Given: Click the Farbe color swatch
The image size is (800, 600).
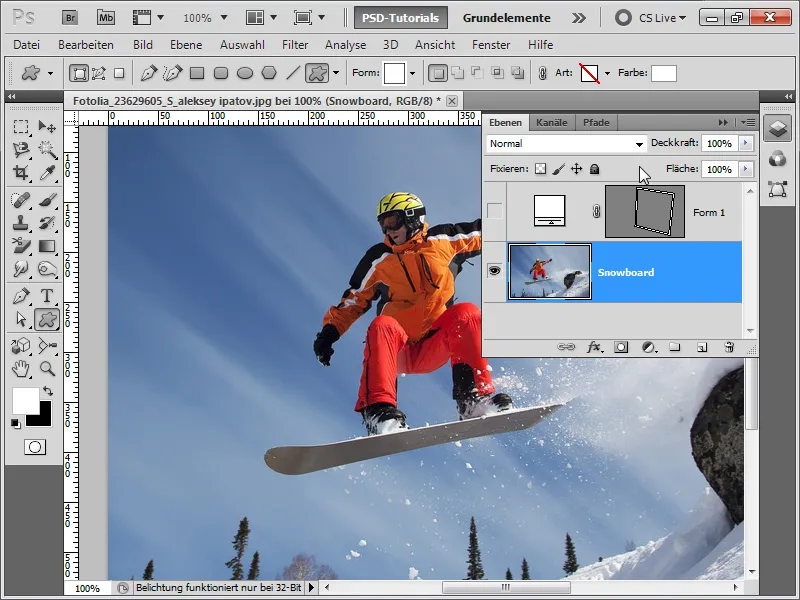Looking at the screenshot, I should 664,73.
